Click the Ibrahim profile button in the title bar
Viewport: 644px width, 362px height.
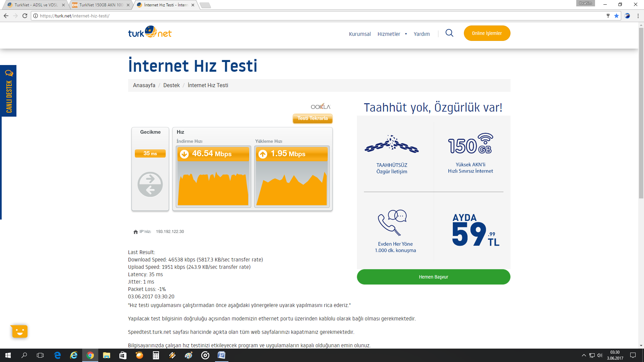coord(585,3)
